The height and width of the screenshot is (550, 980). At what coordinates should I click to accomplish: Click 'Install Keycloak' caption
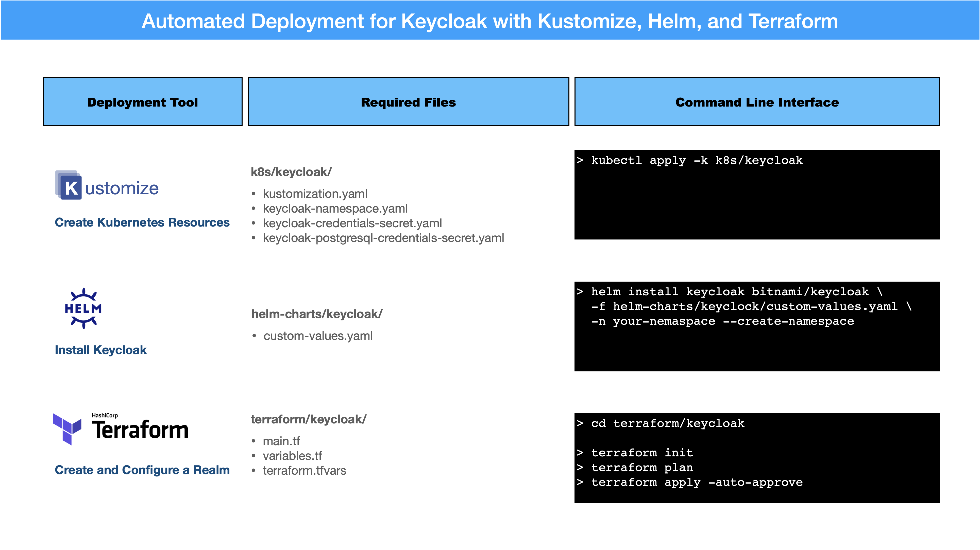[x=101, y=350]
